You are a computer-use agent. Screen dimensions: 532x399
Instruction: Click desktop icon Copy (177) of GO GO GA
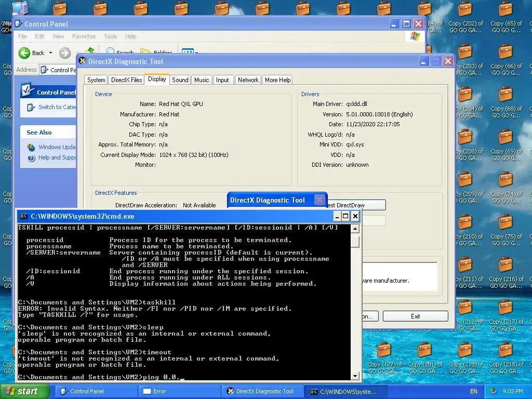pyautogui.click(x=385, y=358)
